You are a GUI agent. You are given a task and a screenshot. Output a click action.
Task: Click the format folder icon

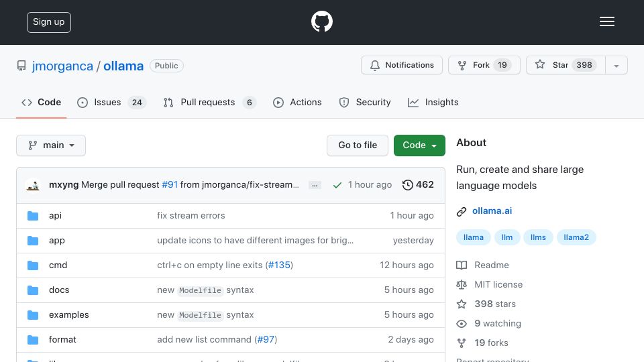[x=33, y=340]
